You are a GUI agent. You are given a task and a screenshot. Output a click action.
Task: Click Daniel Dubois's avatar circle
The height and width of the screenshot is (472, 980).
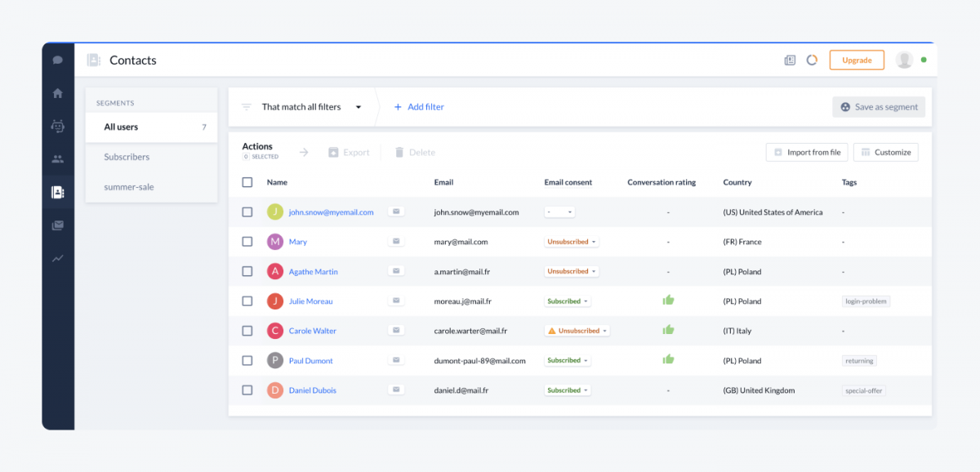(x=275, y=390)
